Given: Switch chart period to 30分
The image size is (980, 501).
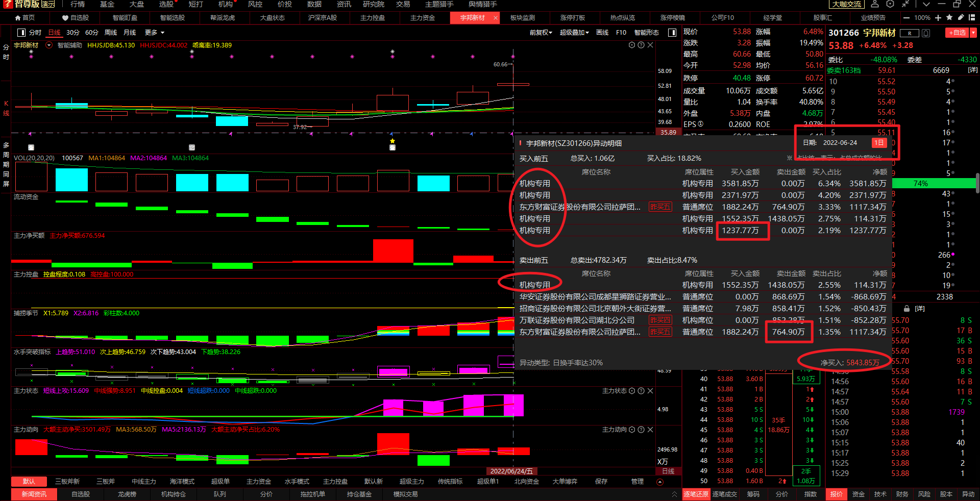Looking at the screenshot, I should point(73,33).
